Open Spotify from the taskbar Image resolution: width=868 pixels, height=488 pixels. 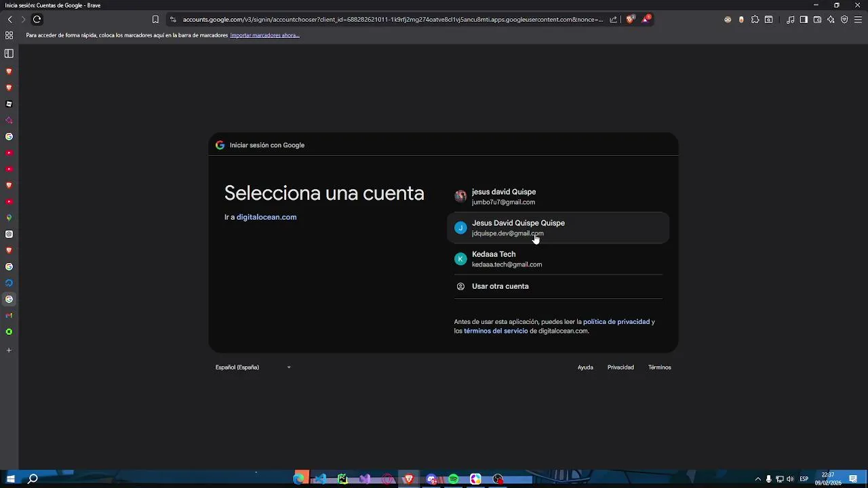pyautogui.click(x=454, y=479)
